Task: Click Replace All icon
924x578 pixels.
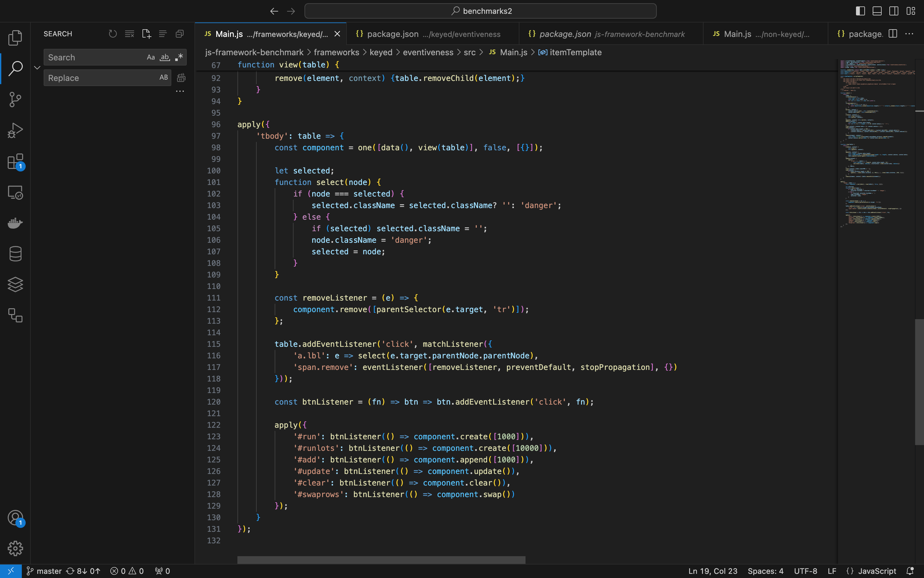Action: (181, 78)
